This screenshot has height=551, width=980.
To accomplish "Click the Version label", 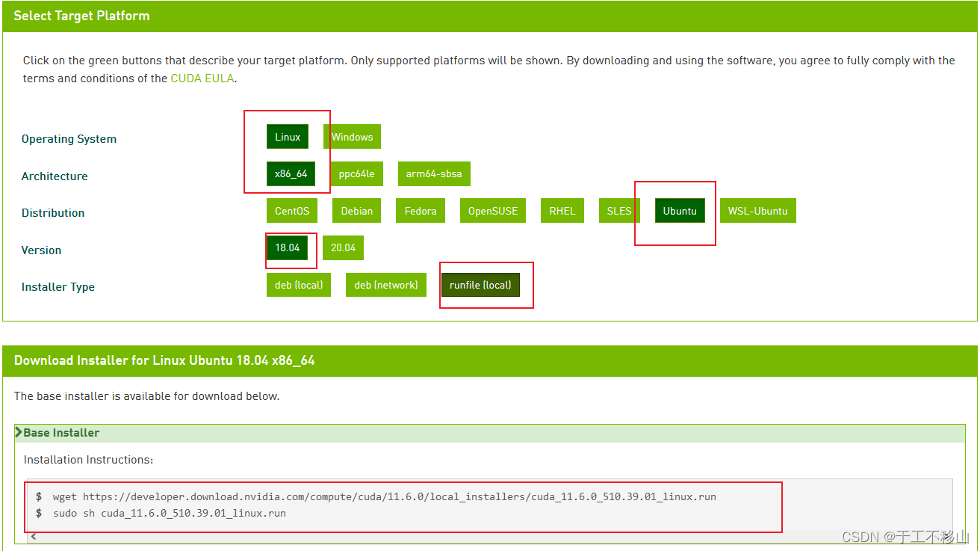I will pyautogui.click(x=41, y=250).
